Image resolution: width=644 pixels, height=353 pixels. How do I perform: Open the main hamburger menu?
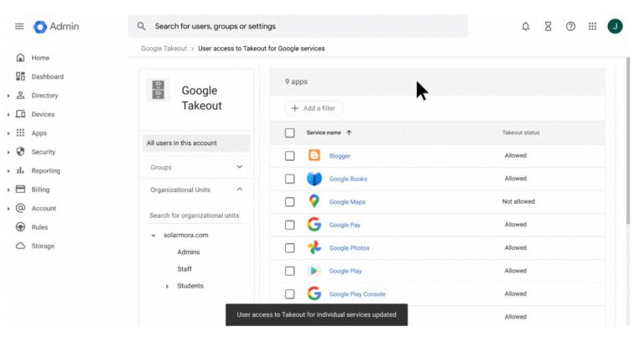19,26
